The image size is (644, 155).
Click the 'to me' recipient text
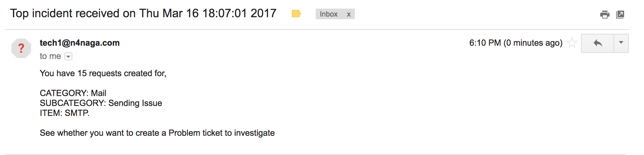click(x=50, y=56)
